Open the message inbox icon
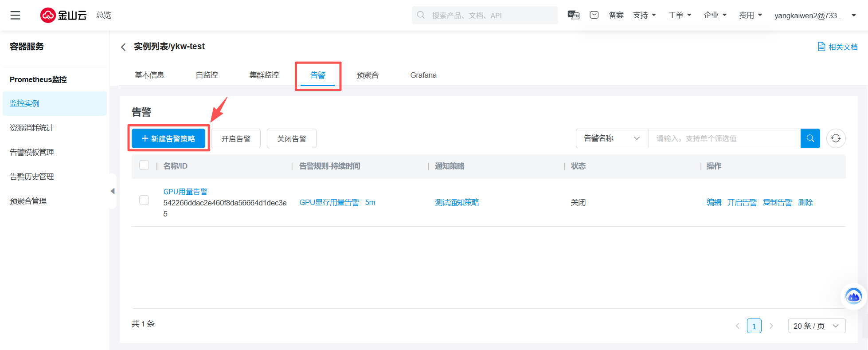The image size is (868, 350). [x=594, y=15]
